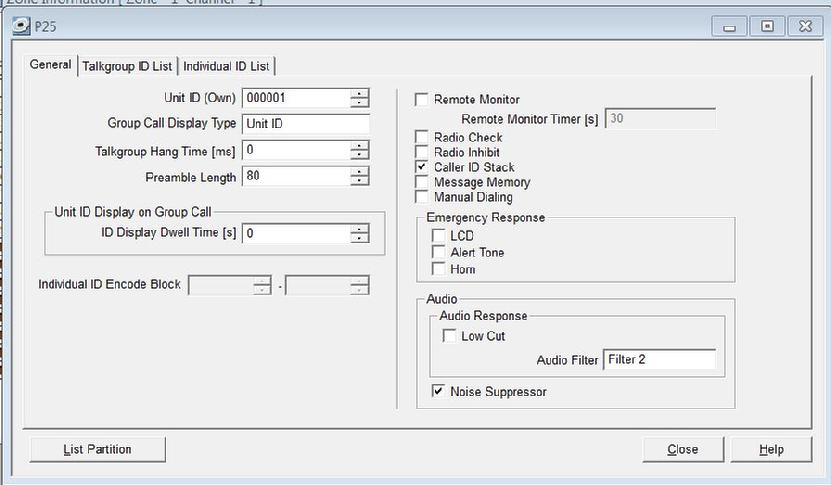Uncheck the Caller ID Stack checkbox
The image size is (831, 485).
[x=421, y=167]
